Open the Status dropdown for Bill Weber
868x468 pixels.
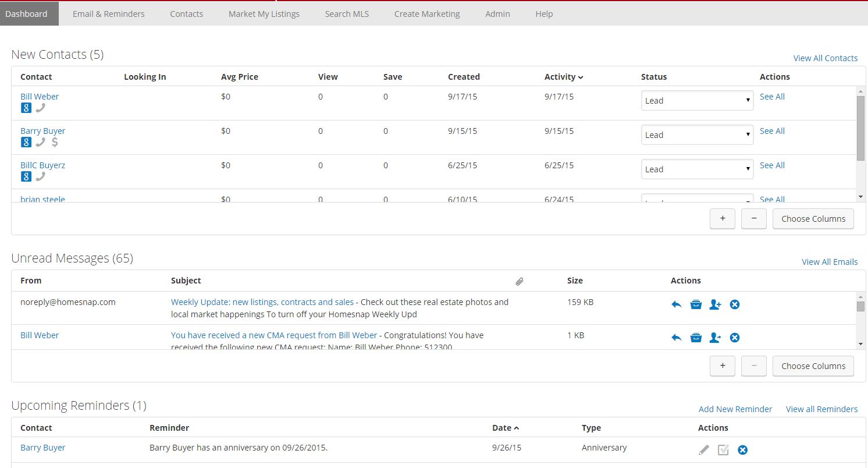697,101
